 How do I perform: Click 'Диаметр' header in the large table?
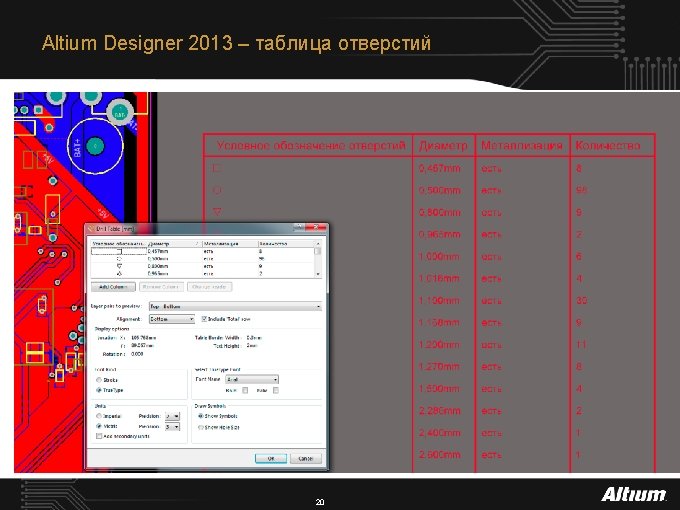click(x=443, y=145)
